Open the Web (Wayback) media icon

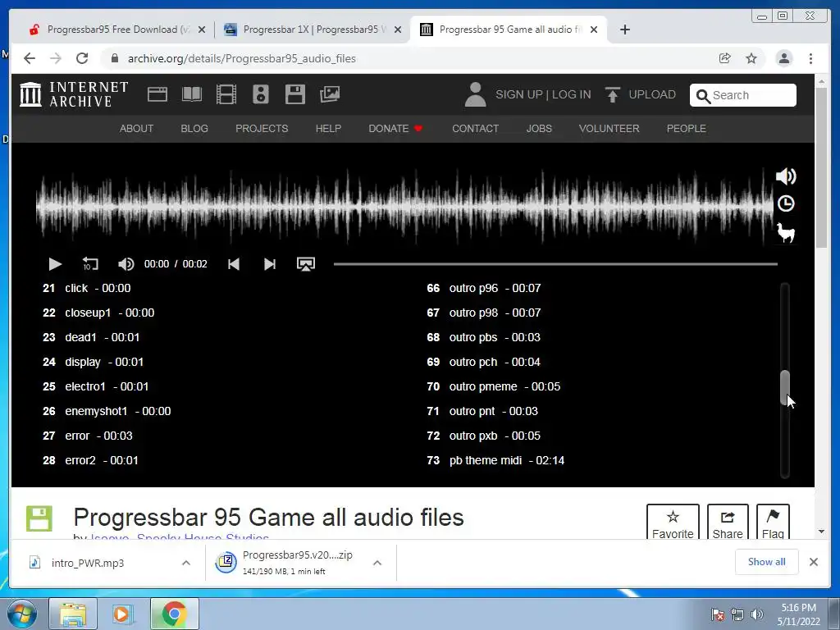(x=157, y=94)
